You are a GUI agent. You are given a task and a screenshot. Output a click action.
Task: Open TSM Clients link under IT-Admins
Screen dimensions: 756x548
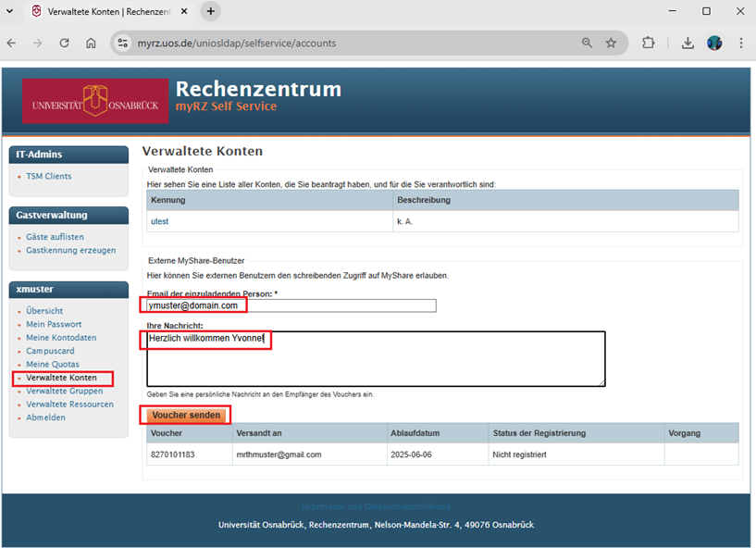tap(48, 176)
